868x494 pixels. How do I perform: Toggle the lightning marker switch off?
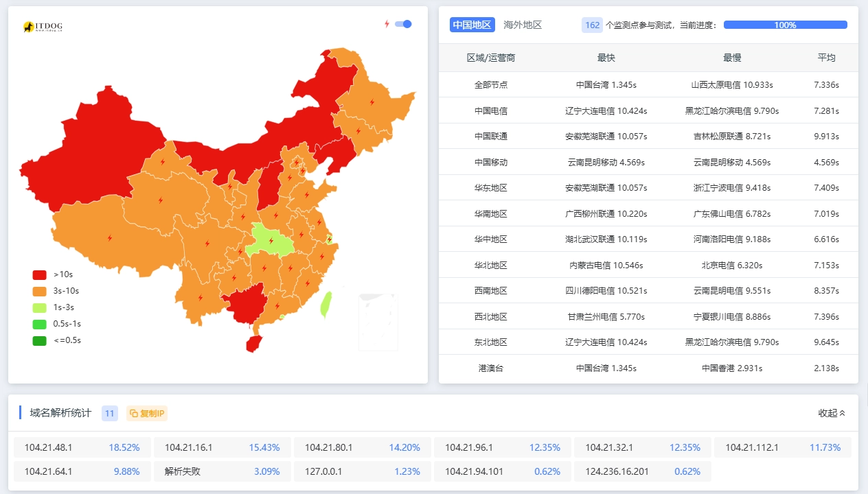403,24
